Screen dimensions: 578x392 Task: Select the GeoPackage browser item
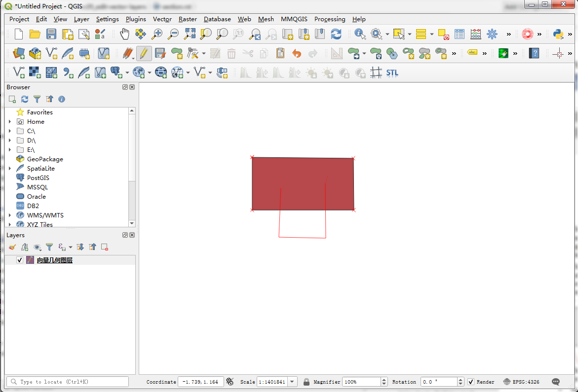tap(45, 159)
